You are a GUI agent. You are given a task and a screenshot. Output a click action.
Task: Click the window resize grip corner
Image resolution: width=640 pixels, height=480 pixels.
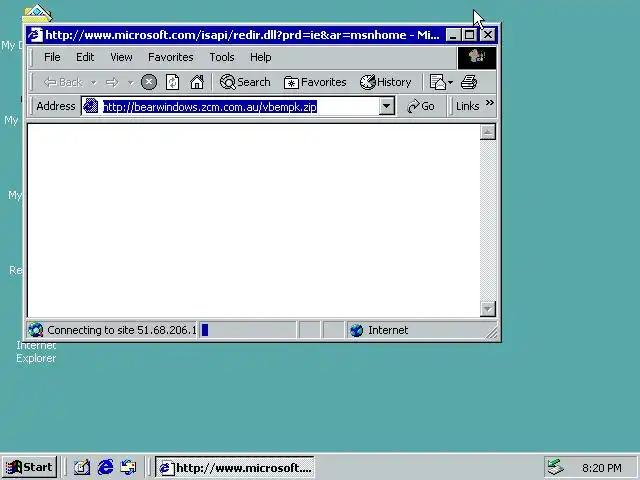coord(492,333)
